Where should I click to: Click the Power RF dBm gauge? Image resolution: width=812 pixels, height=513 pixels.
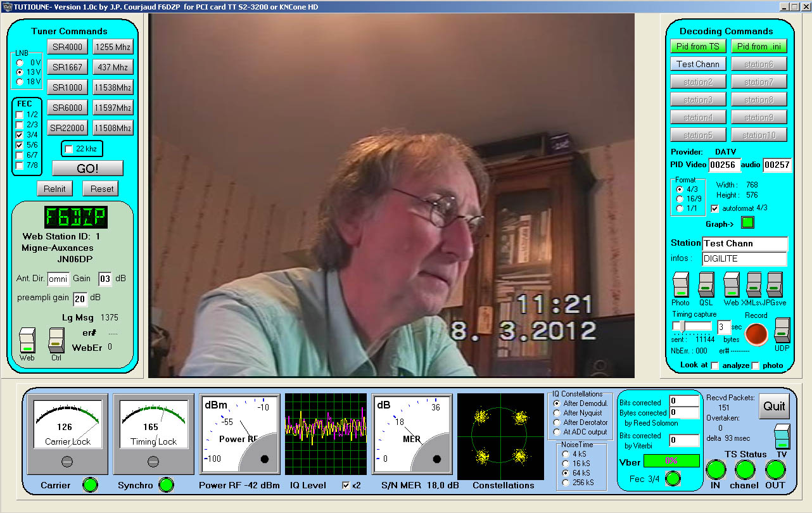pyautogui.click(x=239, y=434)
